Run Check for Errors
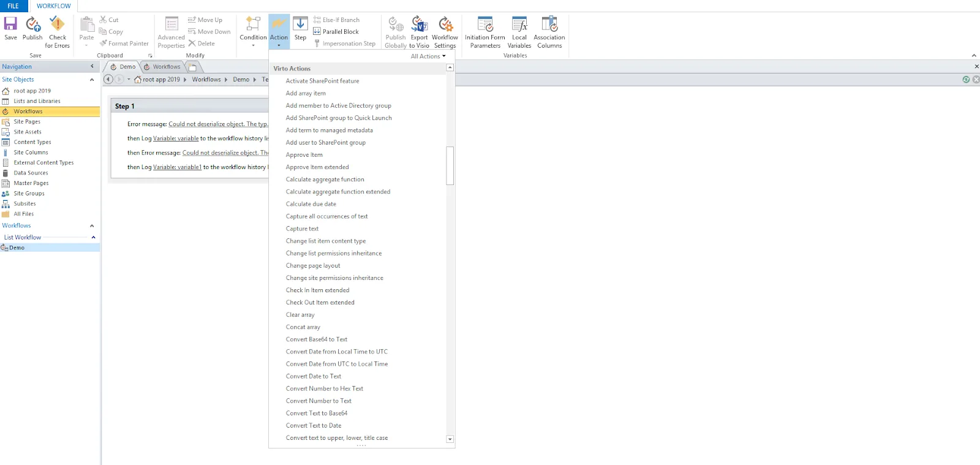This screenshot has height=465, width=980. [x=57, y=32]
